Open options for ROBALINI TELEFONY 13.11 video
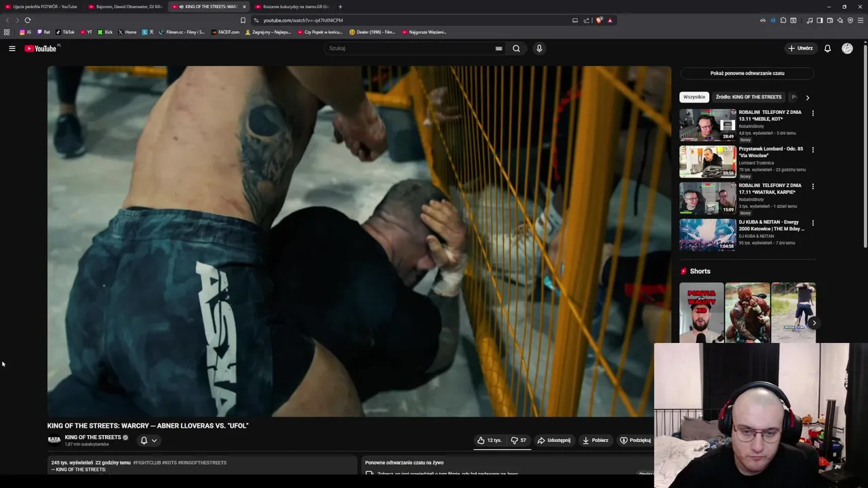This screenshot has height=488, width=868. [812, 113]
